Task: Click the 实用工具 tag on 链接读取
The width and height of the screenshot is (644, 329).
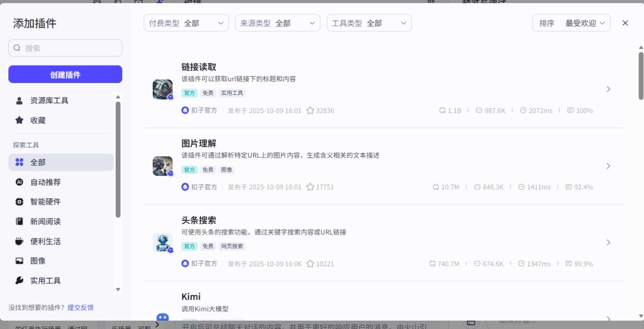Action: tap(232, 93)
